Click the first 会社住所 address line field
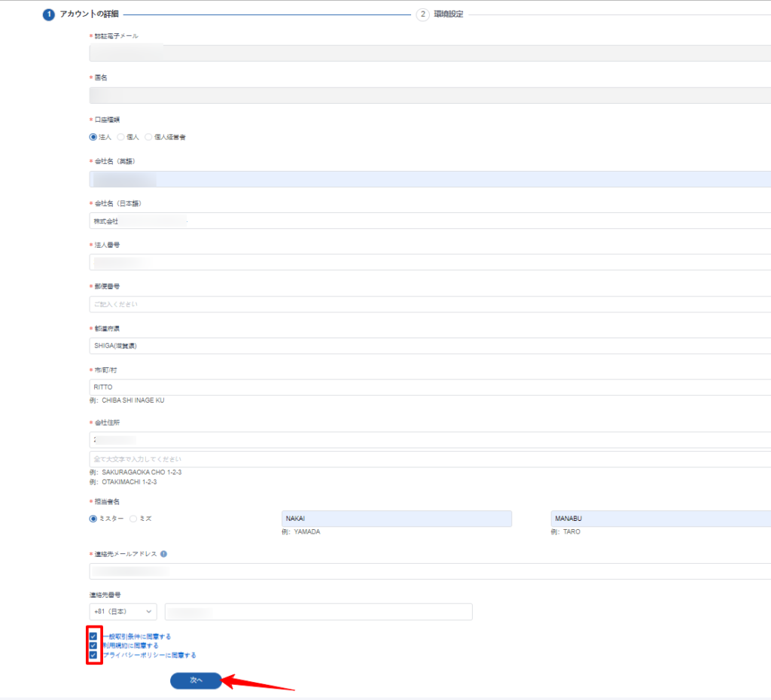Screen dimensions: 771x700 430,440
